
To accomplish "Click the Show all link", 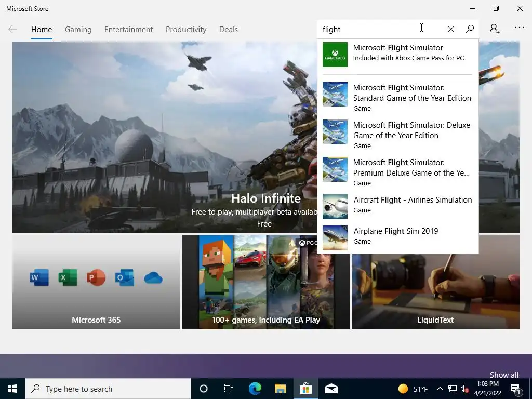I will (x=504, y=375).
